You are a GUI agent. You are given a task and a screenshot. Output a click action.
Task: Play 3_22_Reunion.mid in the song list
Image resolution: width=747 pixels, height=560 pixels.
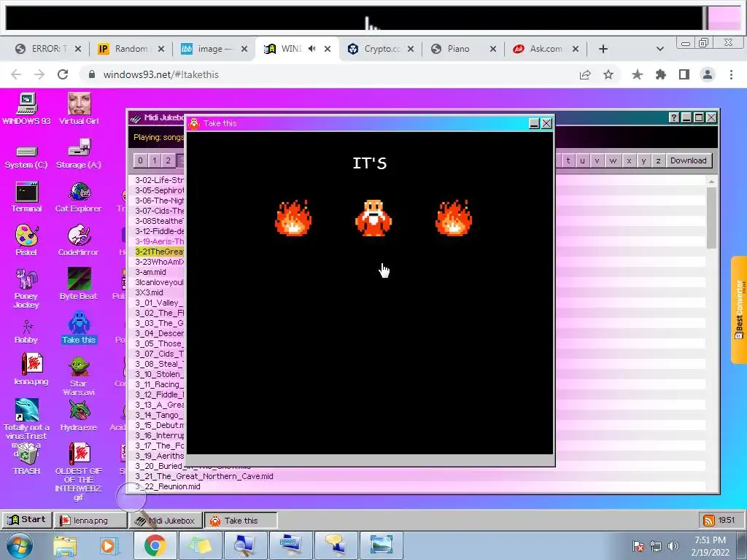[168, 486]
